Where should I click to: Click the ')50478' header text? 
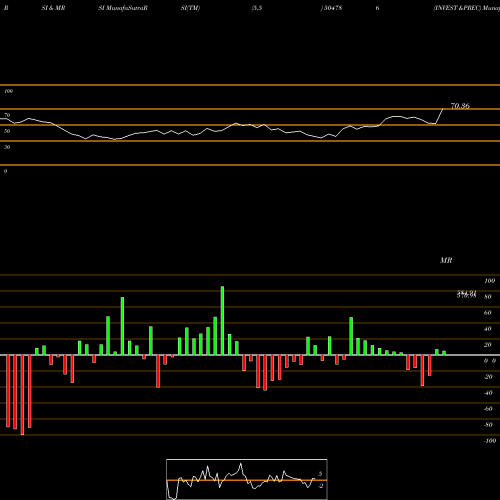click(x=331, y=8)
